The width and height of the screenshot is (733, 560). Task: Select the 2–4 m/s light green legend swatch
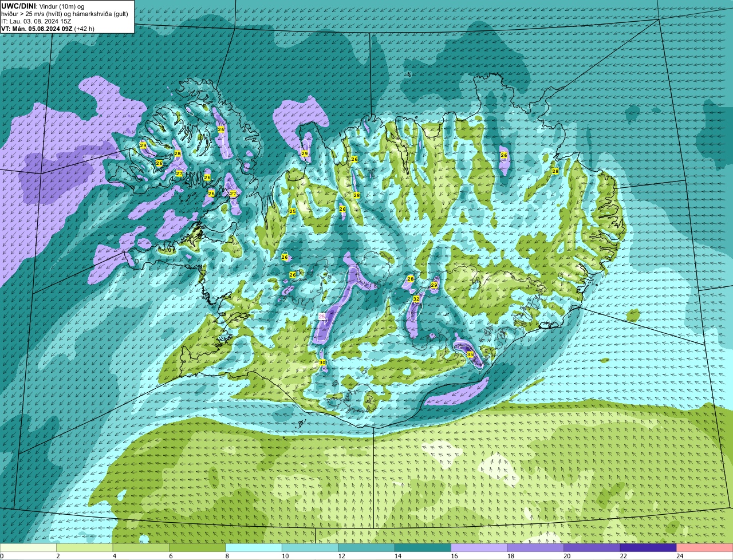click(85, 547)
